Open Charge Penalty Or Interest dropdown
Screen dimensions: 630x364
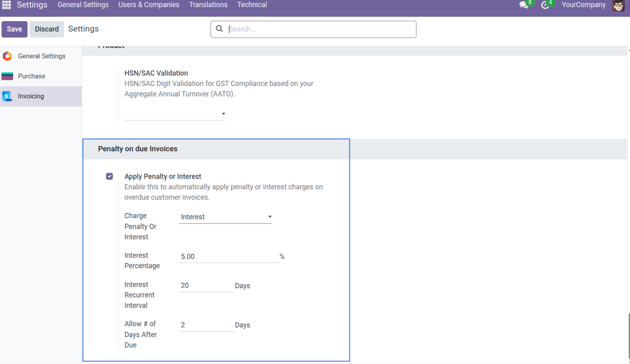(225, 217)
